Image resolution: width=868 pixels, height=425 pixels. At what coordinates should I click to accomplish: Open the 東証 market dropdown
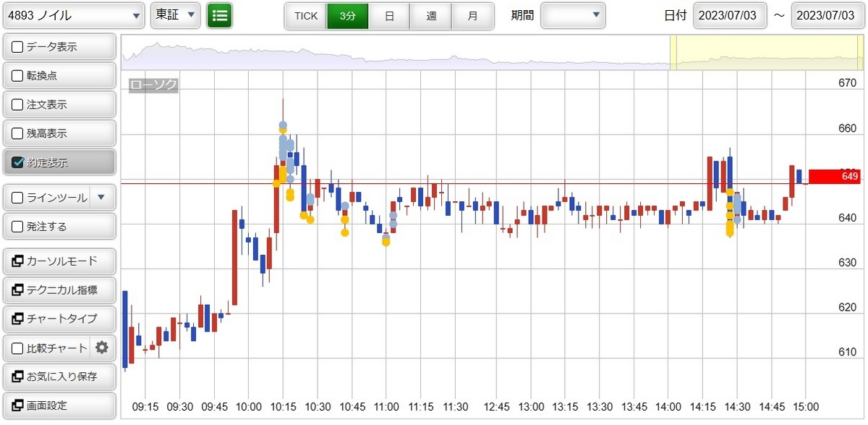175,15
